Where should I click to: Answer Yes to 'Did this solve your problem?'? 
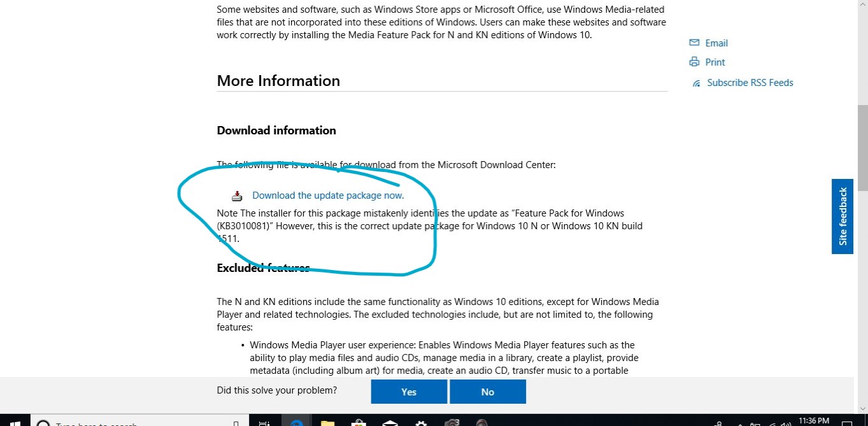pyautogui.click(x=408, y=391)
